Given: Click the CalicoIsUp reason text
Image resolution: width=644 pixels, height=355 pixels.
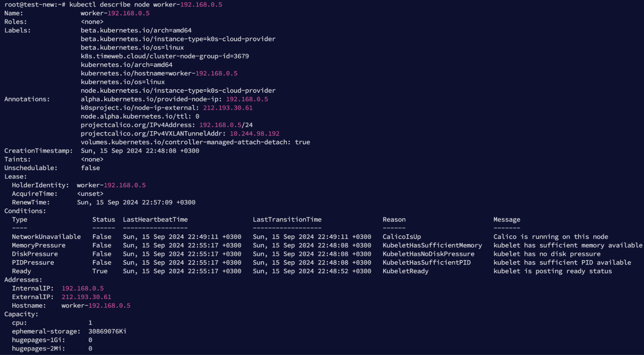Looking at the screenshot, I should pyautogui.click(x=401, y=237).
